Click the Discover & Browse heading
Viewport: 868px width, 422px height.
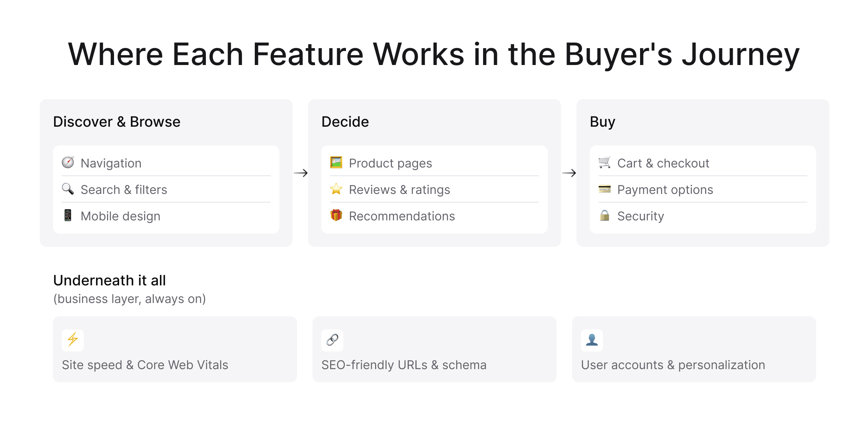(117, 122)
